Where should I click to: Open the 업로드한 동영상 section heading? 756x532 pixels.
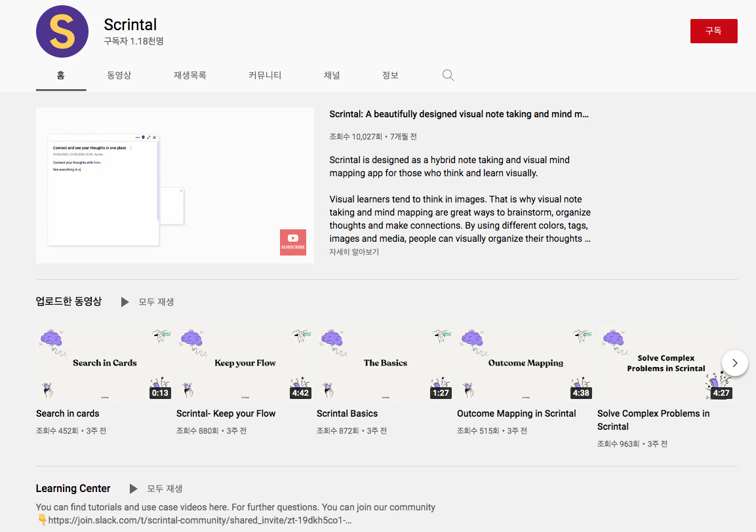69,301
